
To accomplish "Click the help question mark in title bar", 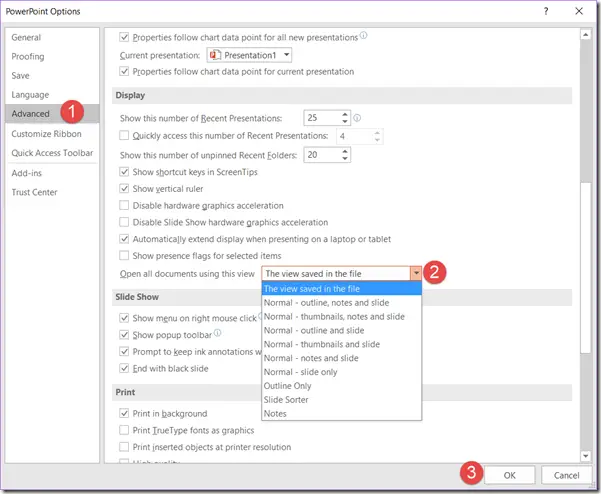I will 546,11.
